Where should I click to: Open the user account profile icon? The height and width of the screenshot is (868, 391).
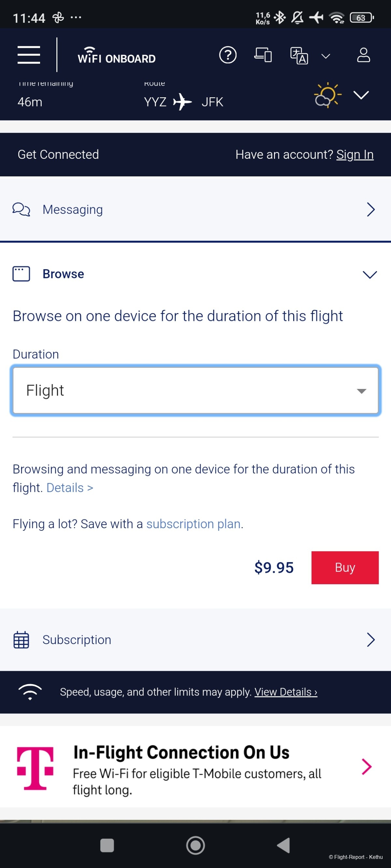pos(363,55)
